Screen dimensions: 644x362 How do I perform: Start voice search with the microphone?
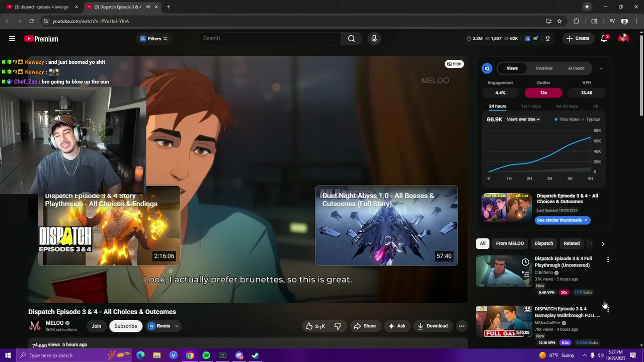(x=374, y=39)
